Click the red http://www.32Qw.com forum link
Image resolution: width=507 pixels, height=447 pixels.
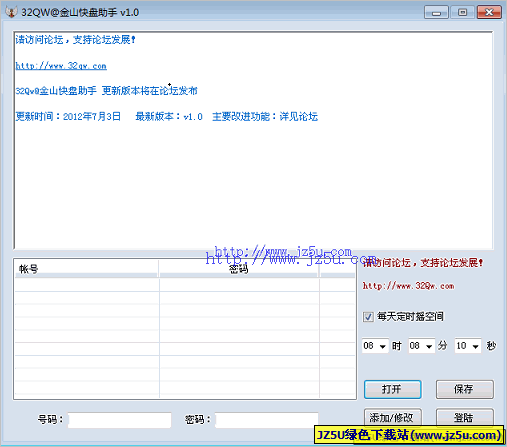[408, 286]
